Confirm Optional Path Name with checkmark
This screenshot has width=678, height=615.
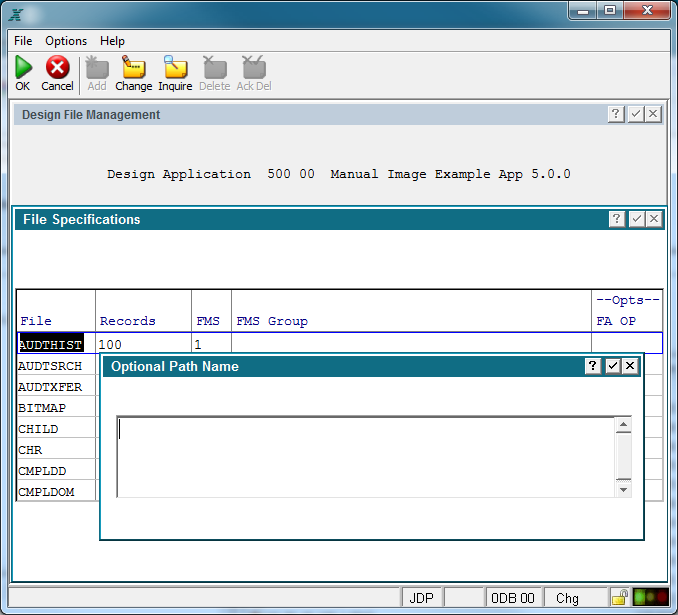pos(612,366)
